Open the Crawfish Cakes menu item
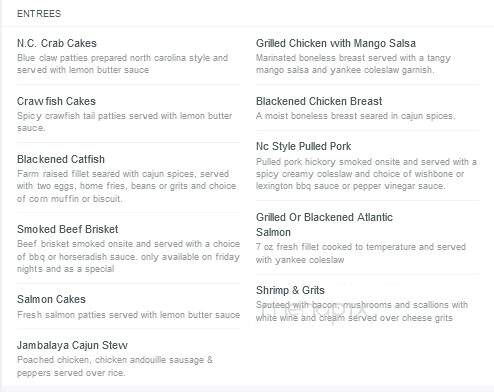 (56, 101)
